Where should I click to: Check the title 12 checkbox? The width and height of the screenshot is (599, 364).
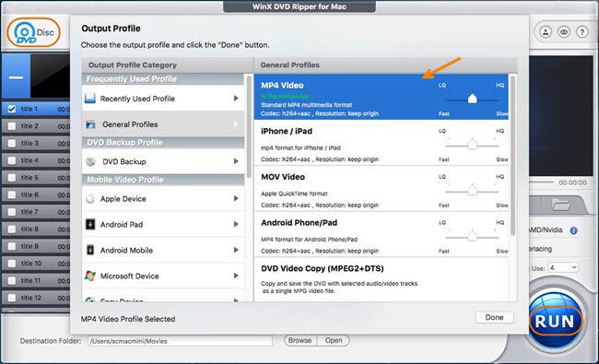(12, 298)
